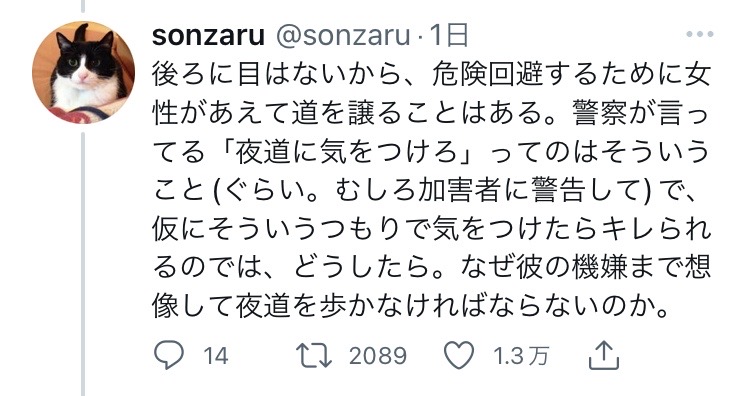Click the text 警察が言っ in the tweet
The image size is (750, 396).
pos(640,114)
